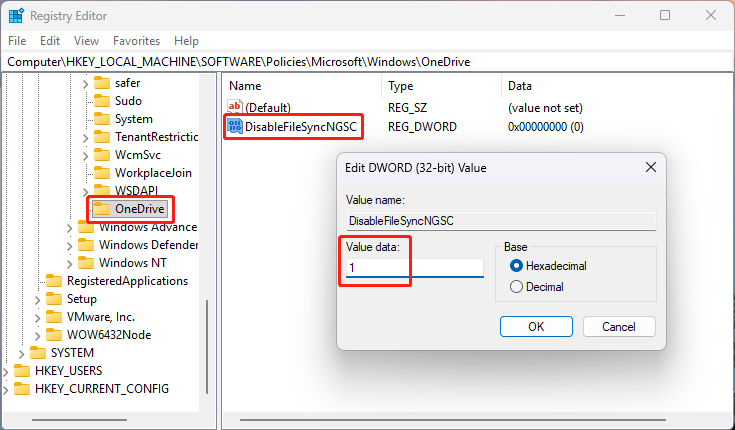The height and width of the screenshot is (430, 735).
Task: Click the WSDAPI folder icon
Action: (102, 190)
